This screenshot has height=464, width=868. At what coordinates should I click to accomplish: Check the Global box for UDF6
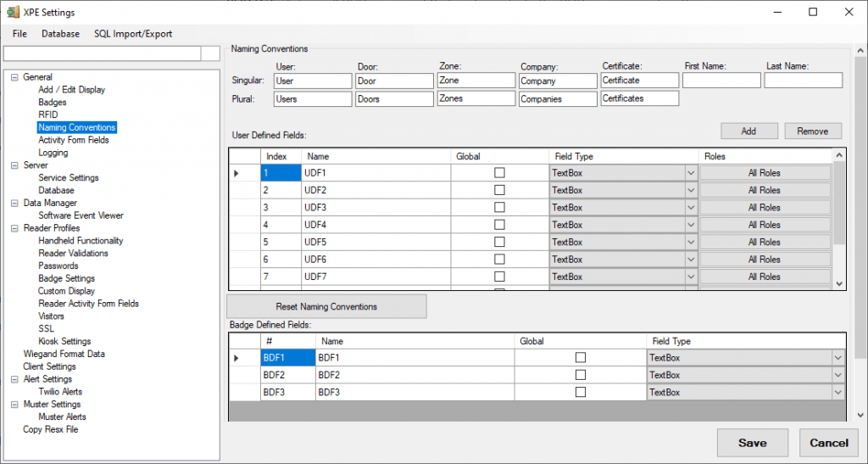[x=499, y=259]
